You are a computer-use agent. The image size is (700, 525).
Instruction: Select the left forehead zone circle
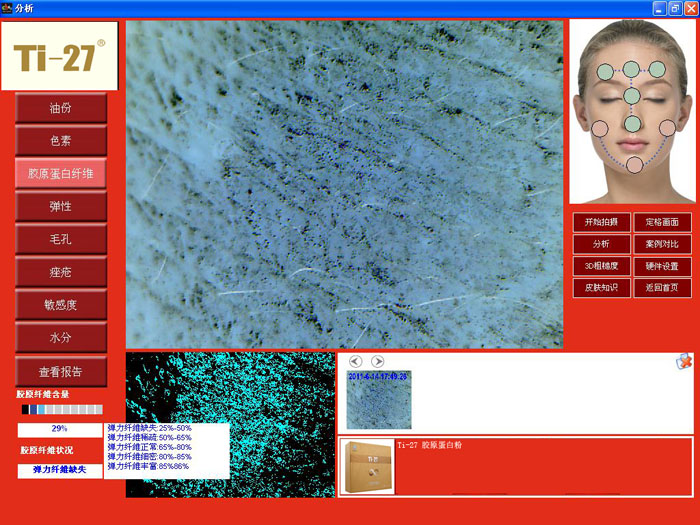tap(606, 71)
